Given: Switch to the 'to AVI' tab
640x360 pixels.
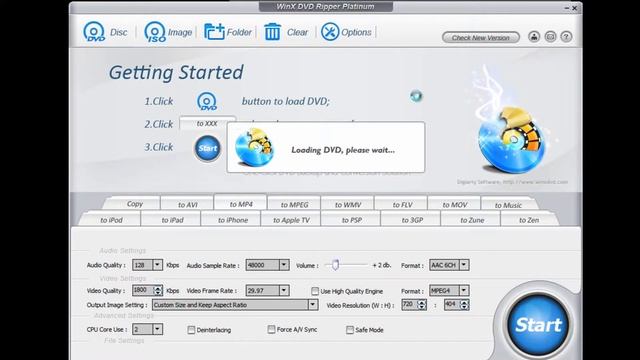Looking at the screenshot, I should (x=187, y=204).
